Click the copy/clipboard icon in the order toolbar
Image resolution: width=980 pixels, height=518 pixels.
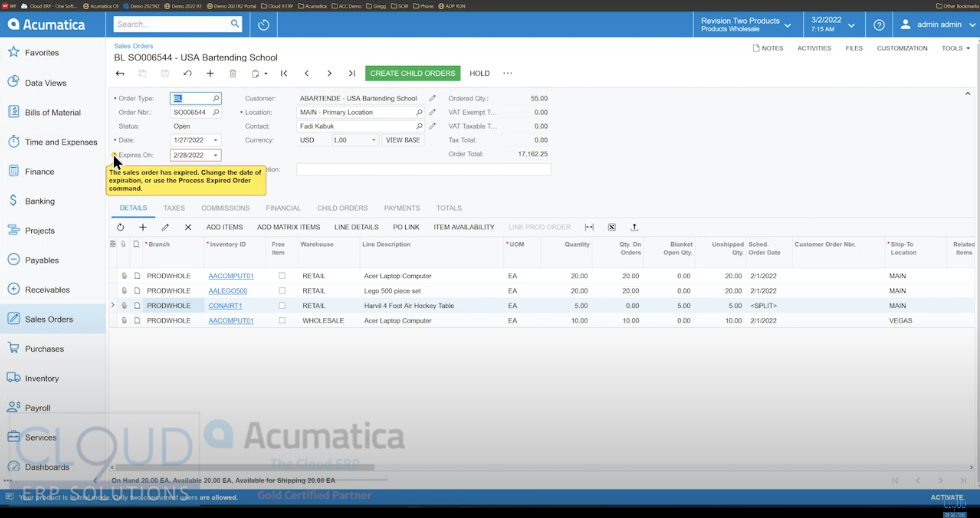coord(255,73)
